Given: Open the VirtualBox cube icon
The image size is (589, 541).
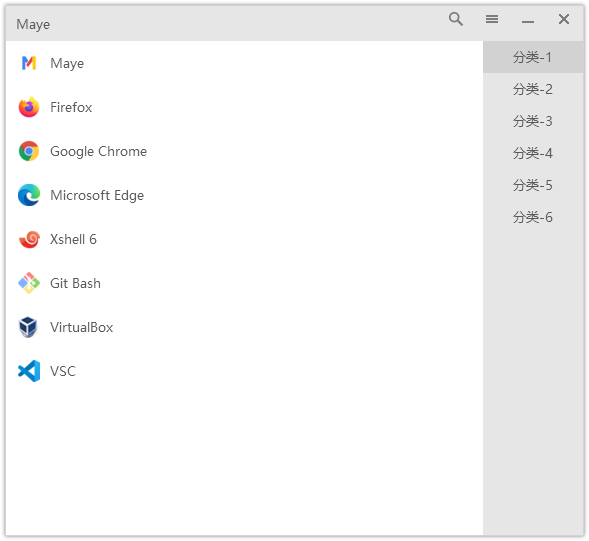Looking at the screenshot, I should (x=29, y=327).
